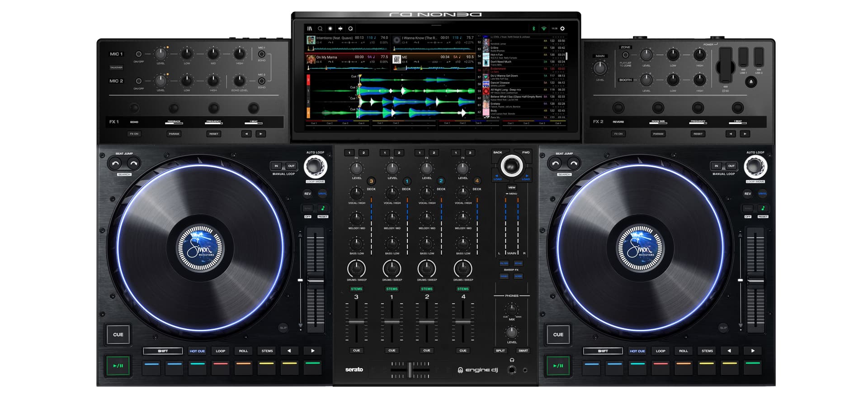
Task: Push the browse encoder knob
Action: point(512,166)
